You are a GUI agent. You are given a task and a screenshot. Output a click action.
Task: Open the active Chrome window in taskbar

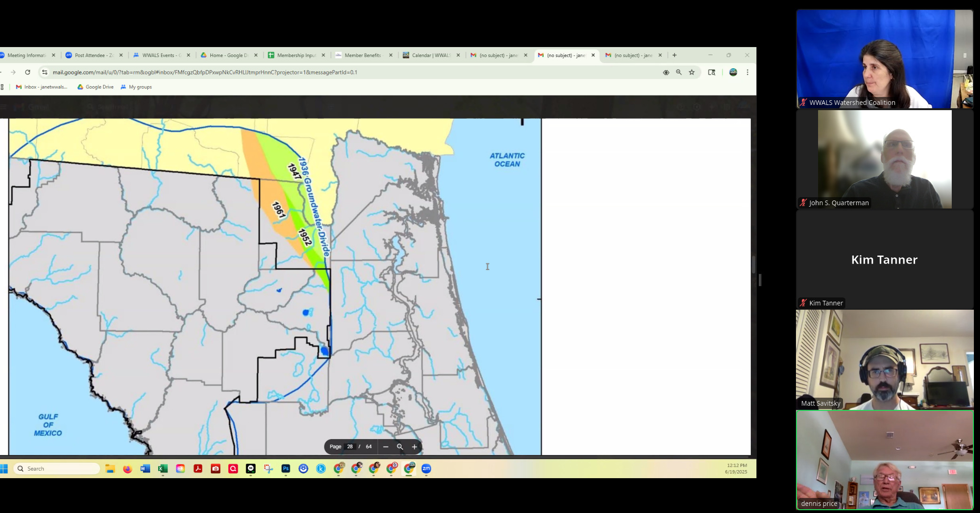[x=409, y=468]
